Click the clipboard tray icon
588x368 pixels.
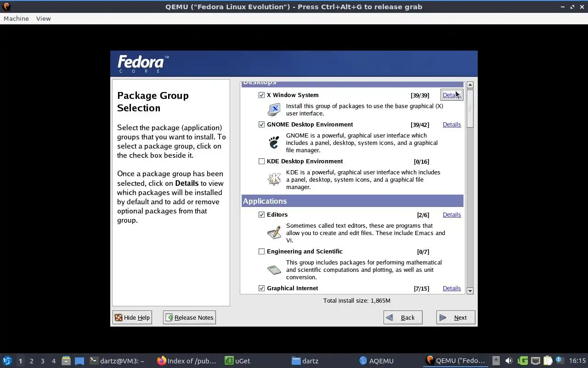click(x=548, y=361)
